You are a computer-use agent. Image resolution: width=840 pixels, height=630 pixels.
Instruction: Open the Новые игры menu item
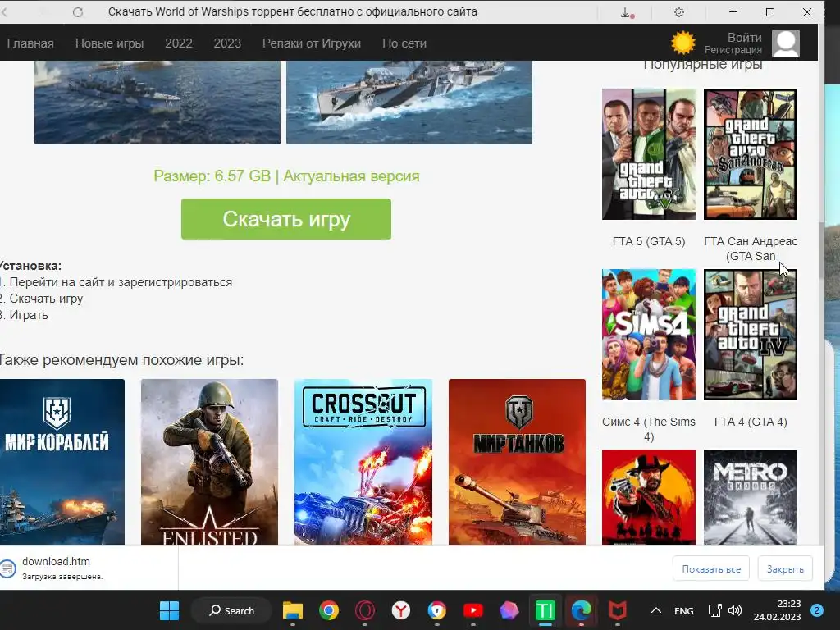coord(109,43)
